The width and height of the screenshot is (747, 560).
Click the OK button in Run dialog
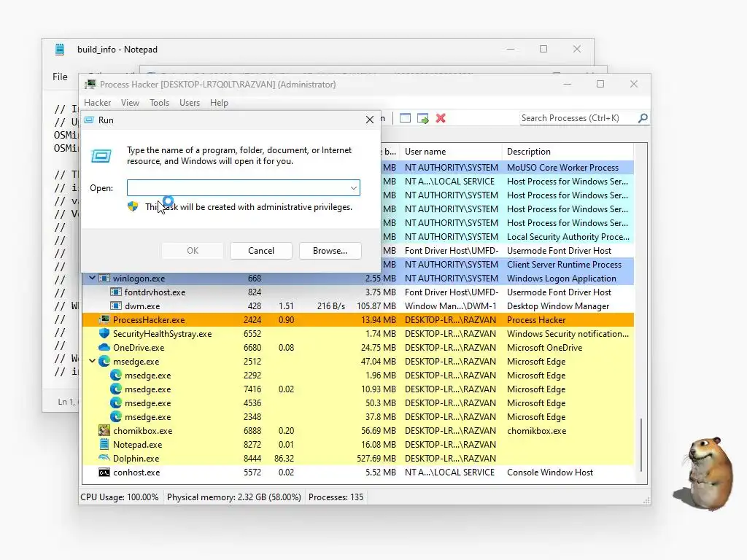193,251
